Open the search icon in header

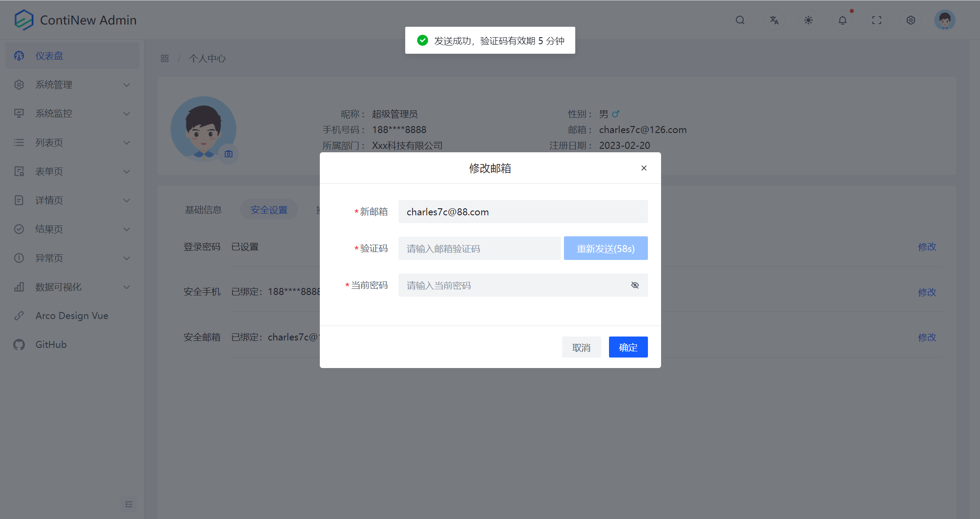(740, 20)
